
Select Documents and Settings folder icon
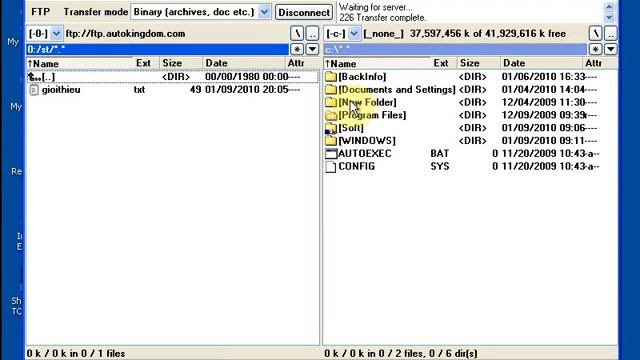[x=331, y=89]
